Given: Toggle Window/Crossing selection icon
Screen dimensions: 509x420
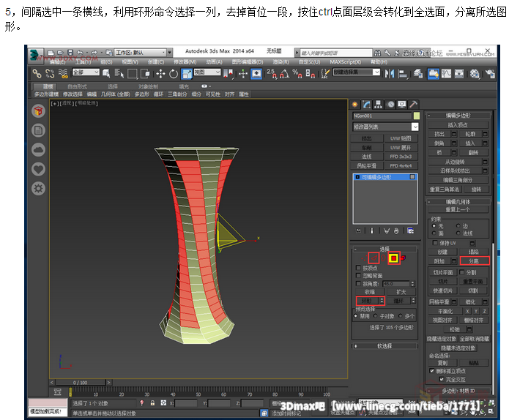Looking at the screenshot, I should (145, 74).
